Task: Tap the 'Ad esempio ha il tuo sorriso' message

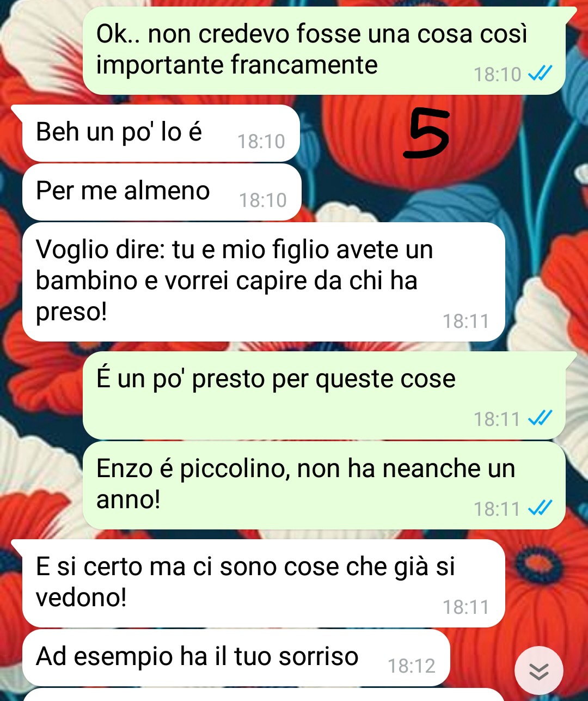Action: (236, 658)
